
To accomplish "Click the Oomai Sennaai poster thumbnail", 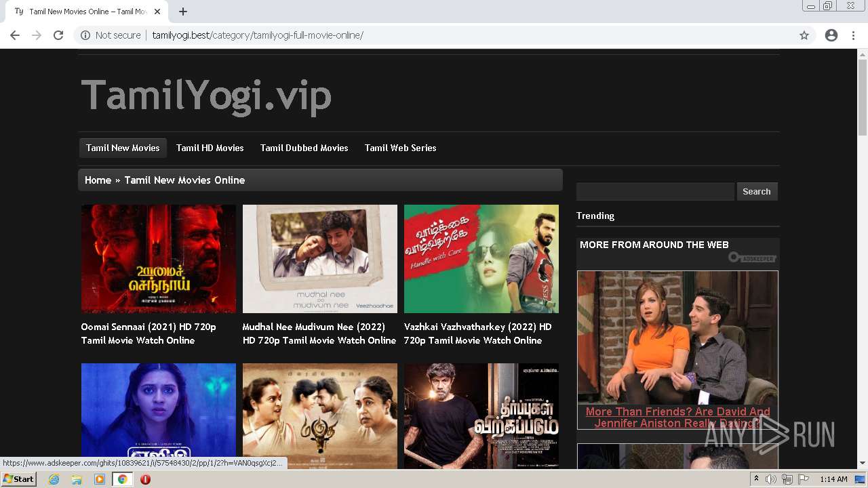I will click(x=159, y=259).
